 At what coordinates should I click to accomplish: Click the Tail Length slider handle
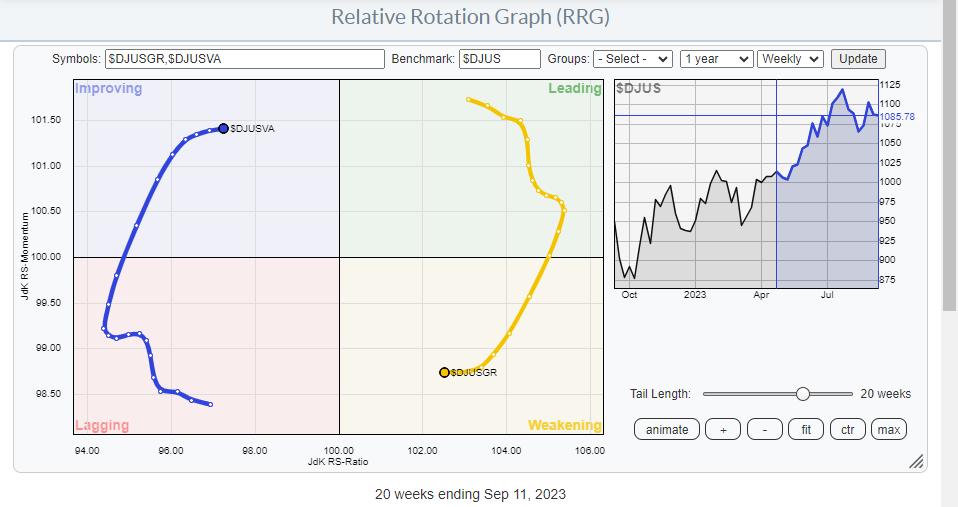(802, 394)
